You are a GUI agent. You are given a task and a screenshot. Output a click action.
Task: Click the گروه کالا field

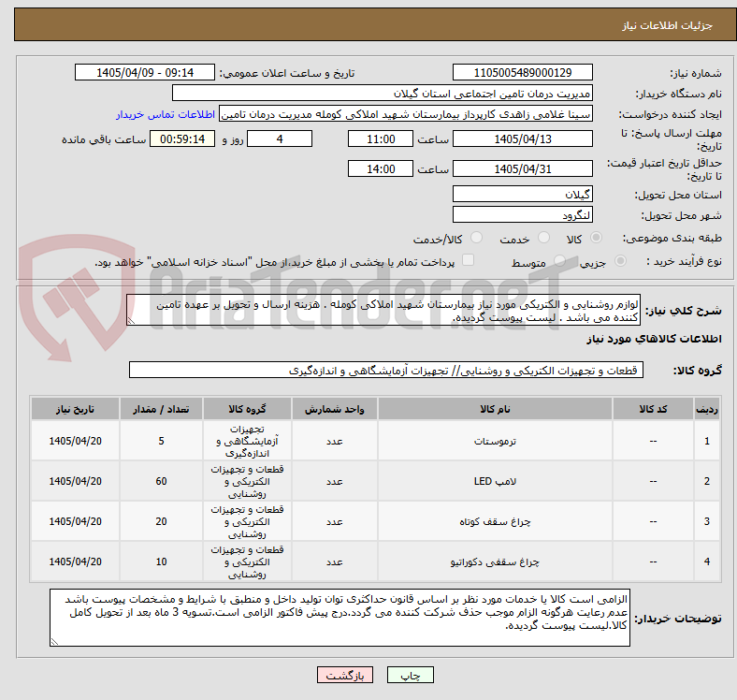[x=386, y=371]
